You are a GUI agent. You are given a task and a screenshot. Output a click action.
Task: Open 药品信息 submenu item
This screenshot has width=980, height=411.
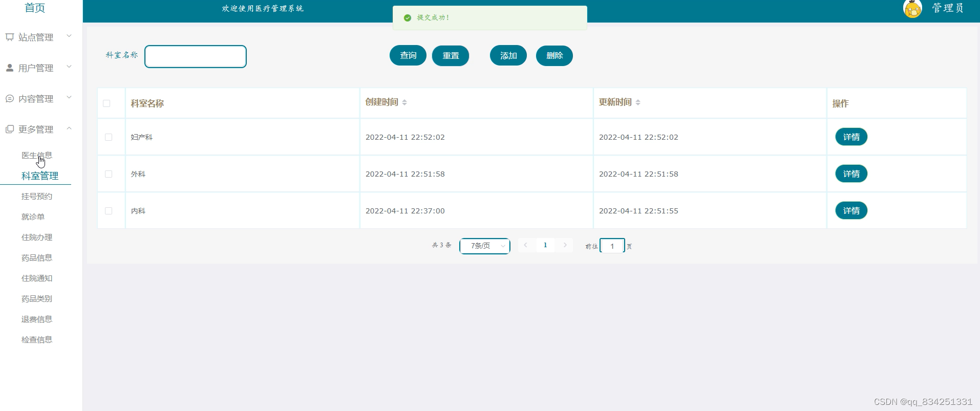click(x=37, y=257)
